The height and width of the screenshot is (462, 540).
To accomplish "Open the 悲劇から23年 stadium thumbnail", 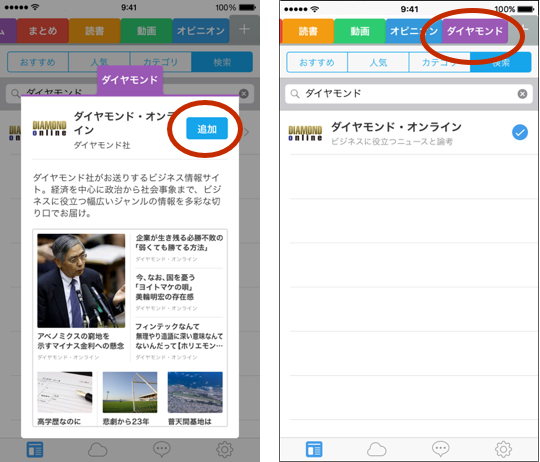I will click(130, 392).
